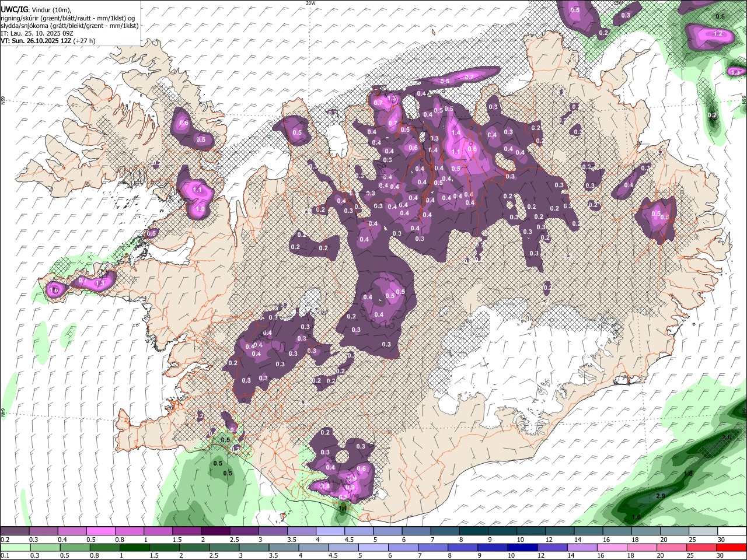Select lower legend swatch between 0.8 and 1
The width and height of the screenshot is (747, 560).
coord(105,548)
